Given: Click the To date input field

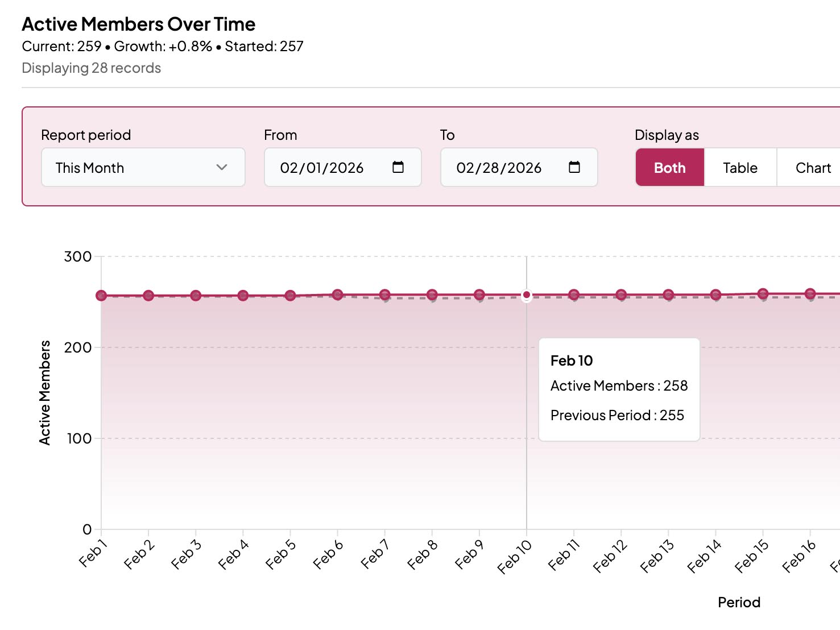Looking at the screenshot, I should click(500, 167).
